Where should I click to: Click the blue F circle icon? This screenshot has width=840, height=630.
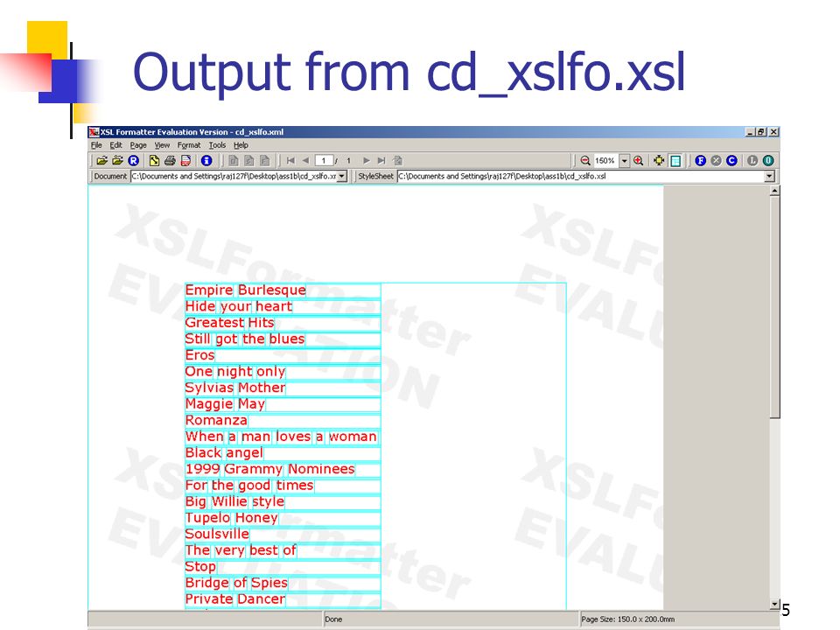point(700,160)
